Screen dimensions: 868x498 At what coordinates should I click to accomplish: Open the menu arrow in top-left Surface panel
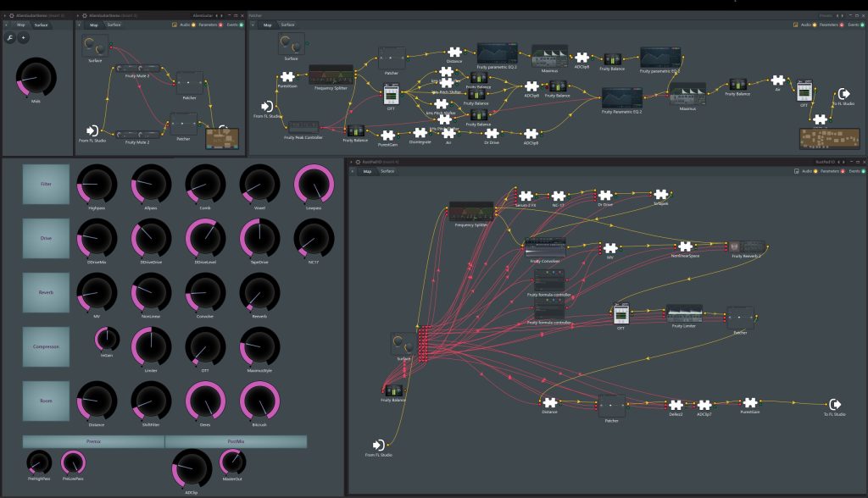[x=6, y=25]
